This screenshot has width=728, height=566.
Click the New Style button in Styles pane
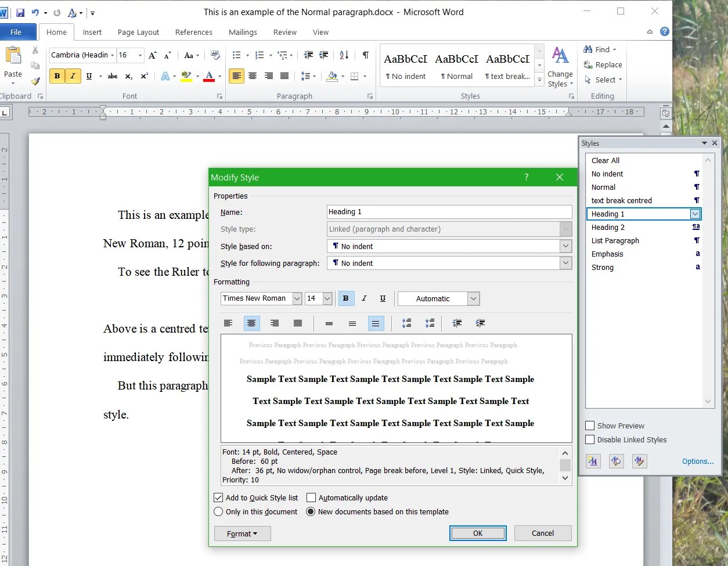(x=593, y=461)
